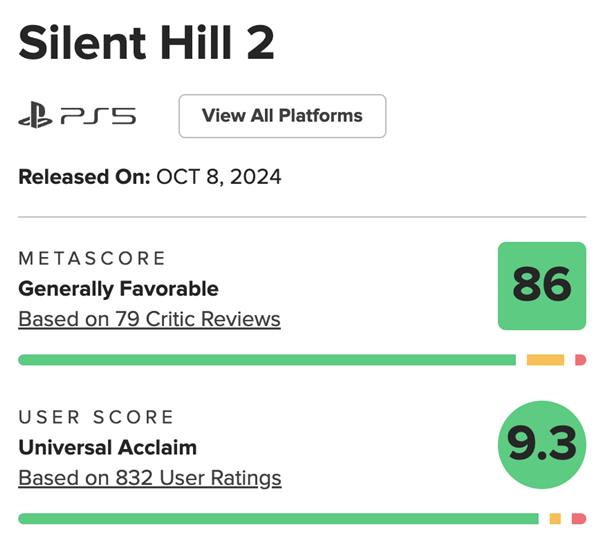This screenshot has height=540, width=600.
Task: Click the OCT 8, 2024 release date
Action: coord(219,178)
